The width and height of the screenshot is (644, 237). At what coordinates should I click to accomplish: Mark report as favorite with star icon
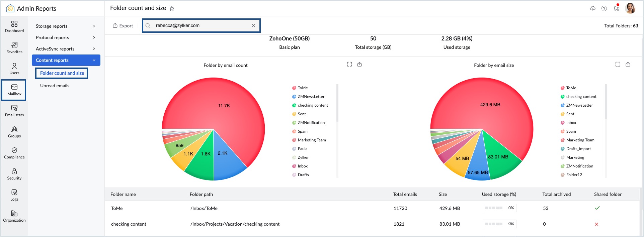(172, 9)
